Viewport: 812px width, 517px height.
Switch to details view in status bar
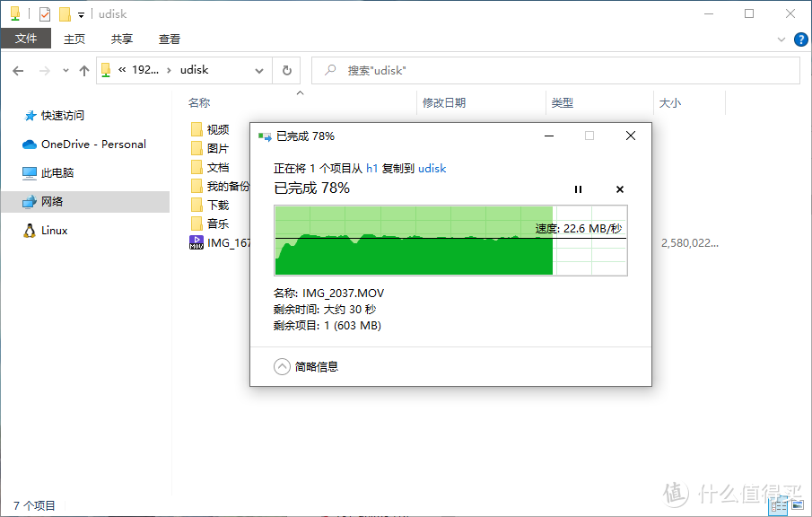pos(778,505)
